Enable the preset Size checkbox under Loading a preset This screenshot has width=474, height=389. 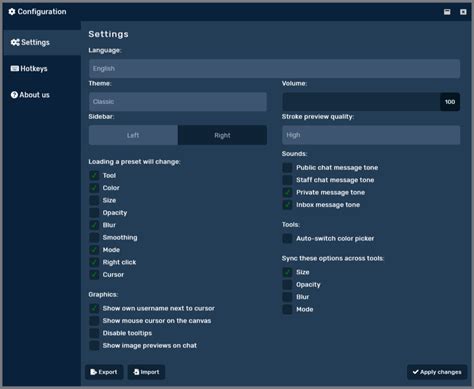(94, 200)
